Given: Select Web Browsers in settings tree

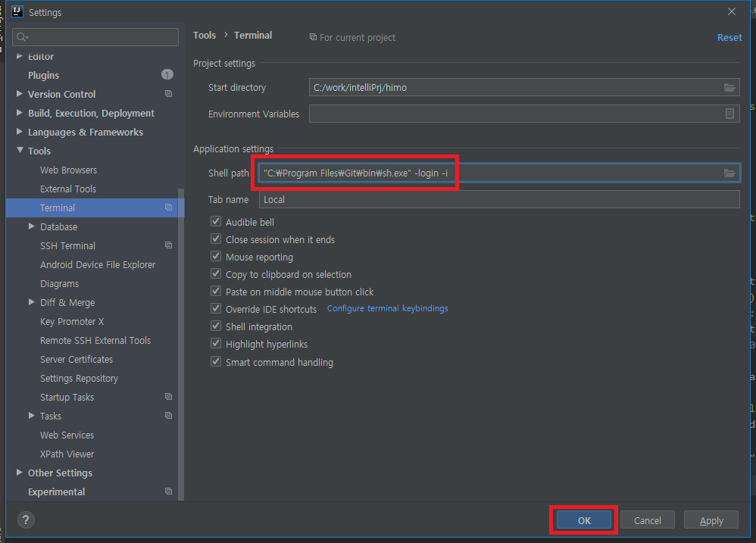Looking at the screenshot, I should tap(68, 170).
